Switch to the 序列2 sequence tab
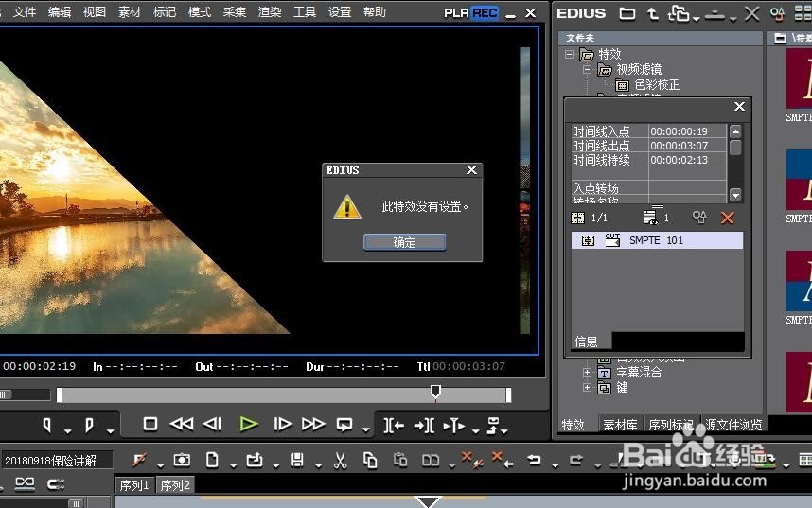812x508 pixels. pos(175,485)
